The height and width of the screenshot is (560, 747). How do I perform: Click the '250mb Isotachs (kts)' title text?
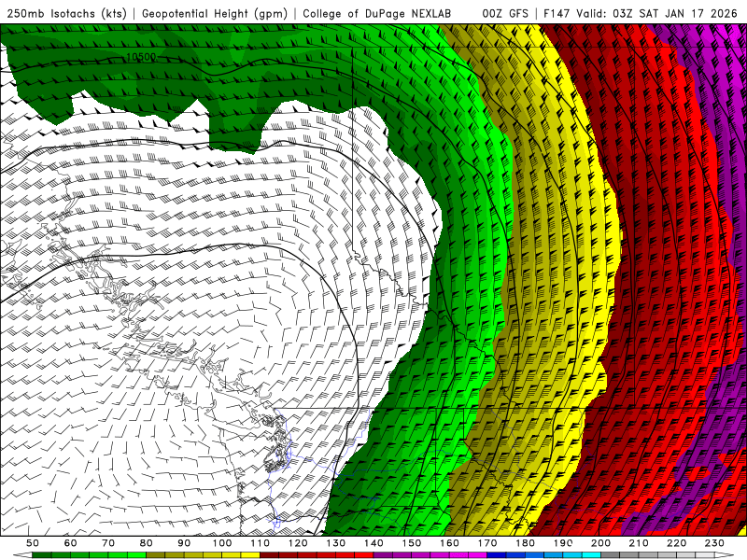click(67, 13)
